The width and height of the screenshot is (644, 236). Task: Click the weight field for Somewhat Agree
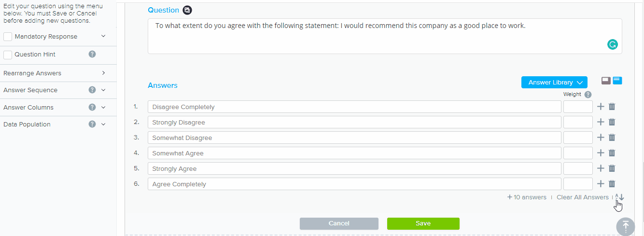(x=578, y=153)
